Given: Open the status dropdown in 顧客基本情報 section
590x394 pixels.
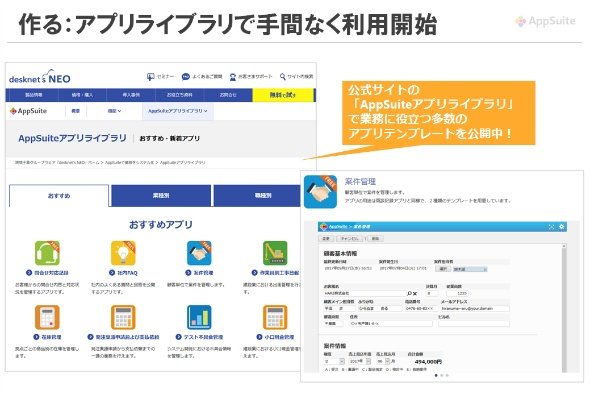Looking at the screenshot, I should click(470, 269).
